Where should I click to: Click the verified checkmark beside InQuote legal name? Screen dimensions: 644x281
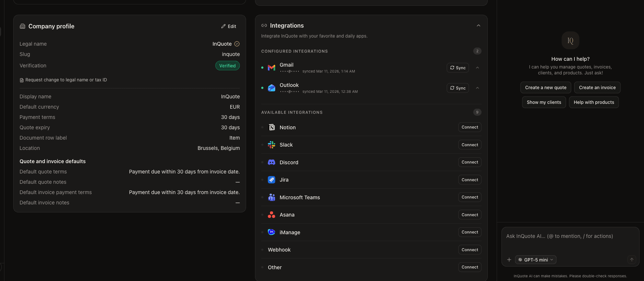coord(237,44)
